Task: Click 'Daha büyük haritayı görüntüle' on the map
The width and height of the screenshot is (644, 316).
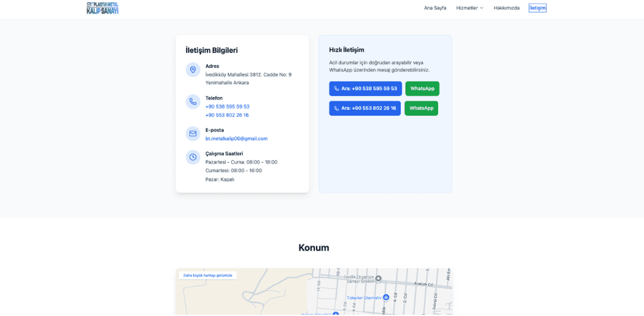Action: point(208,275)
